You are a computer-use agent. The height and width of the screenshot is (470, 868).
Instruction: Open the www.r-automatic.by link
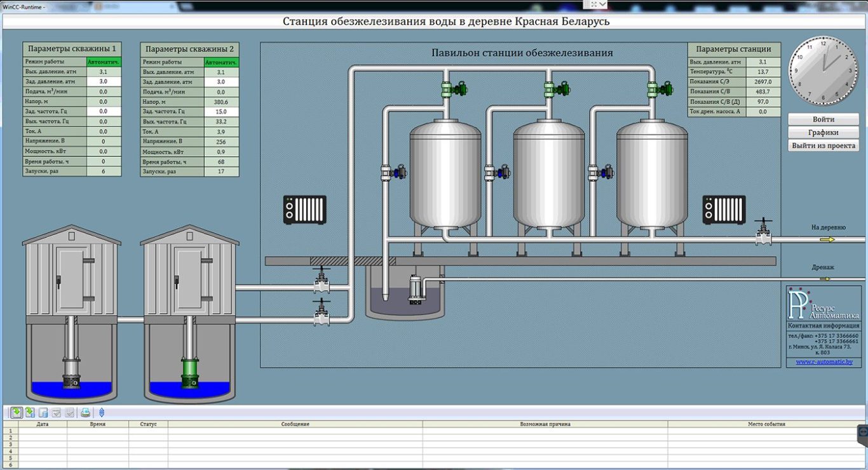click(x=824, y=361)
